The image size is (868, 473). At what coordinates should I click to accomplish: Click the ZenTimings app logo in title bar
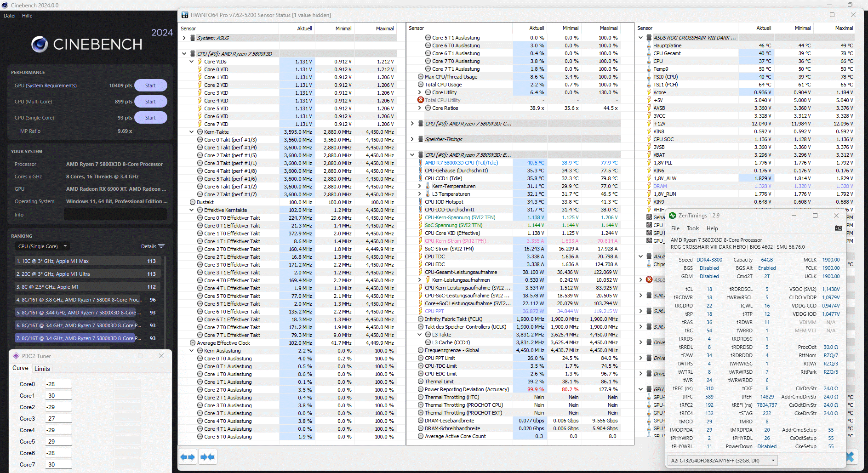673,216
